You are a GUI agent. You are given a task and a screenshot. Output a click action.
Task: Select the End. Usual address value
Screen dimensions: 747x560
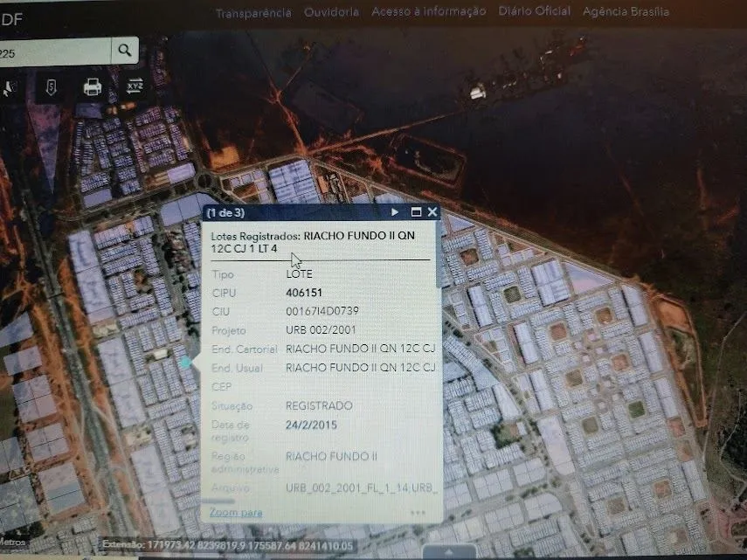361,367
